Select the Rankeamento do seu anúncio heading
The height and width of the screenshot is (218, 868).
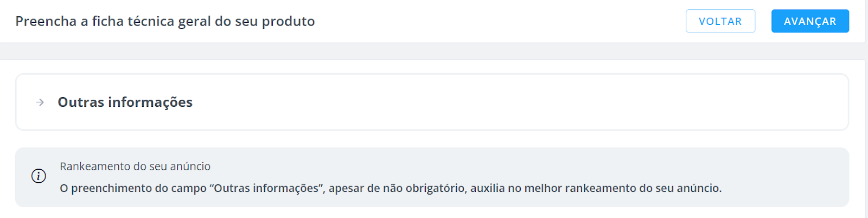click(x=135, y=166)
